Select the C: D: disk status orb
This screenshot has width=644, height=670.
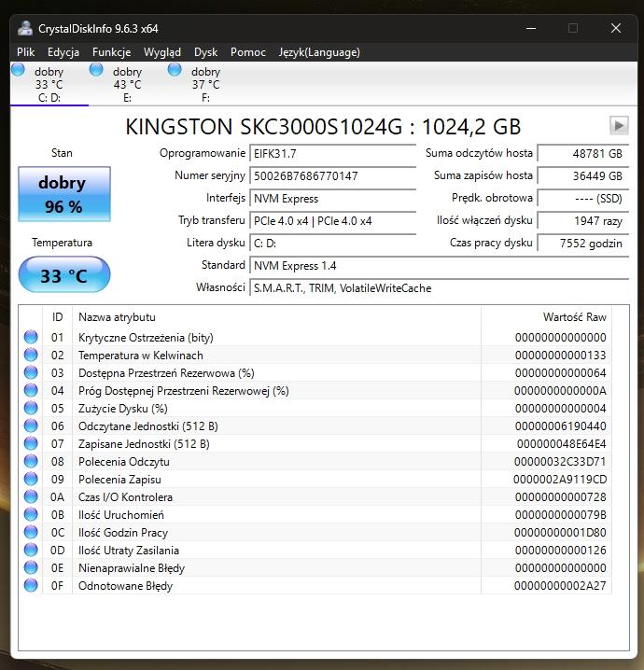pos(18,70)
